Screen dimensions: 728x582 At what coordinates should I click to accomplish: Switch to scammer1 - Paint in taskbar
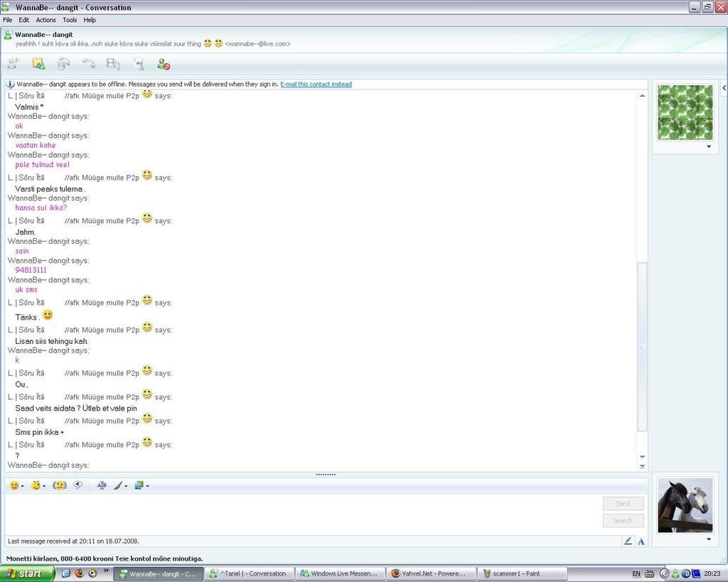point(521,573)
